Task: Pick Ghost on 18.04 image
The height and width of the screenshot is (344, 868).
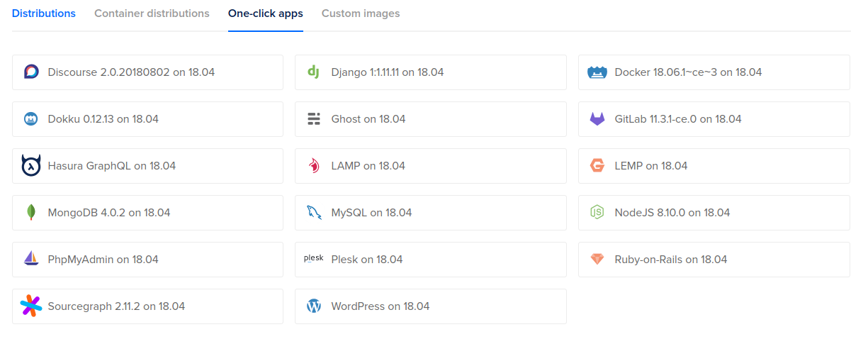Action: [430, 119]
